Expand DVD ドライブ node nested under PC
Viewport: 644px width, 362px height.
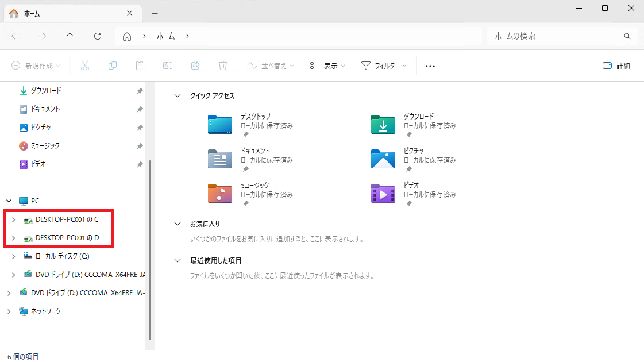(14, 275)
